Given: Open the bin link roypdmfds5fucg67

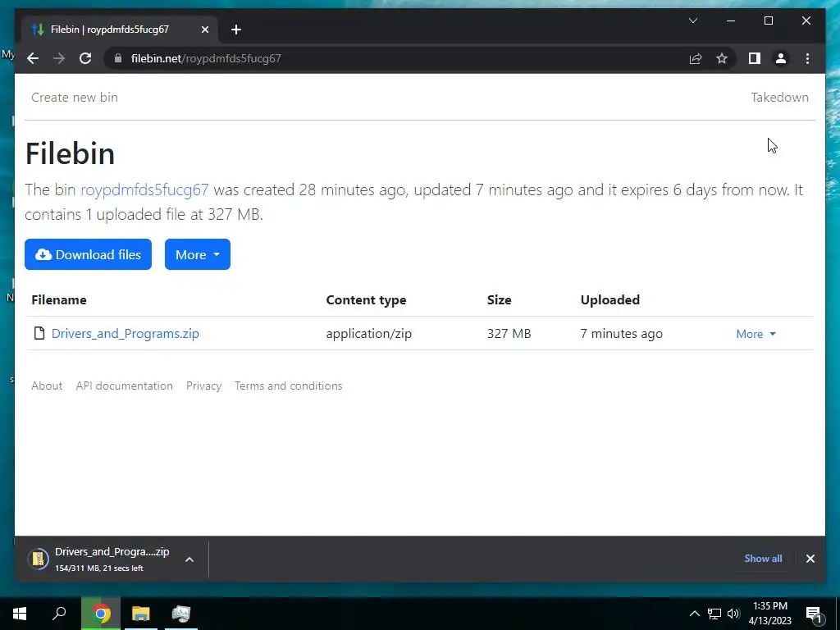Looking at the screenshot, I should [x=144, y=189].
